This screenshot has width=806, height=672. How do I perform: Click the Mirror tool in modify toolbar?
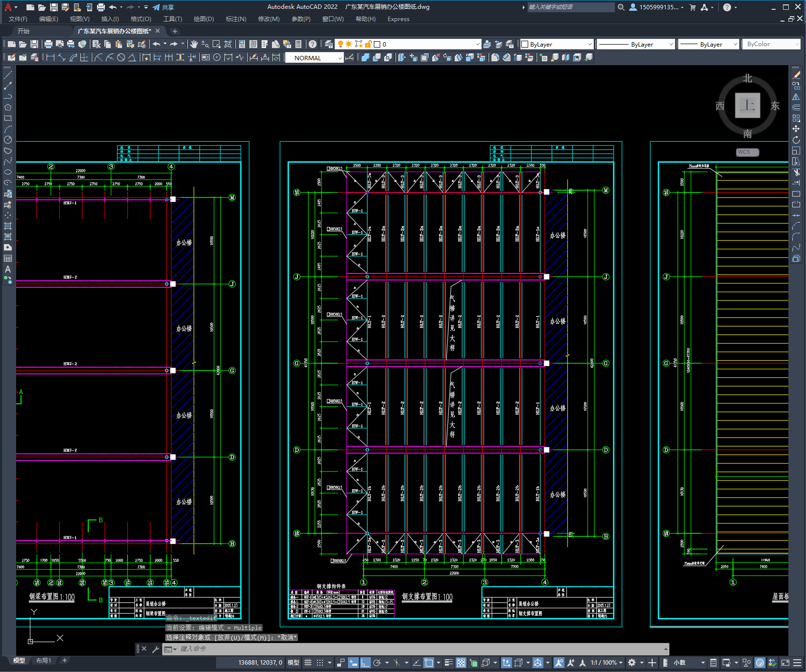796,97
